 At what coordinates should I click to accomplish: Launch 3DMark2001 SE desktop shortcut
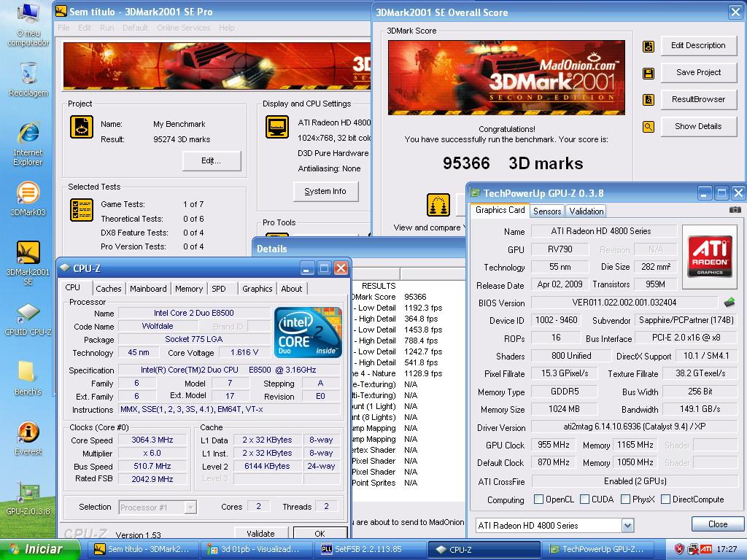(x=28, y=262)
